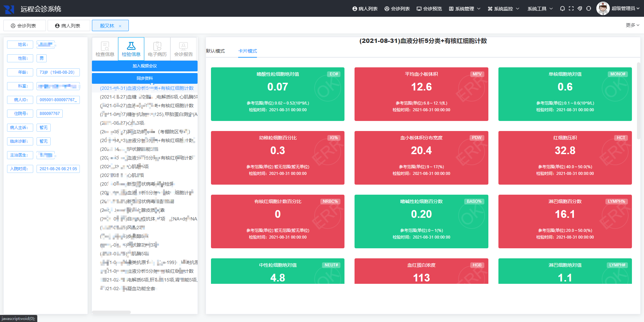Click the lab report title heading
The height and width of the screenshot is (322, 644).
423,41
